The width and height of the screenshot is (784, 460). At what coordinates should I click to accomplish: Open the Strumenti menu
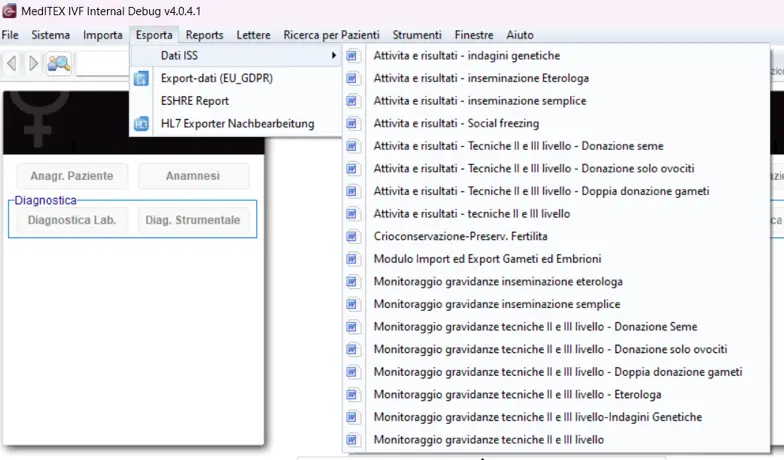(x=417, y=35)
